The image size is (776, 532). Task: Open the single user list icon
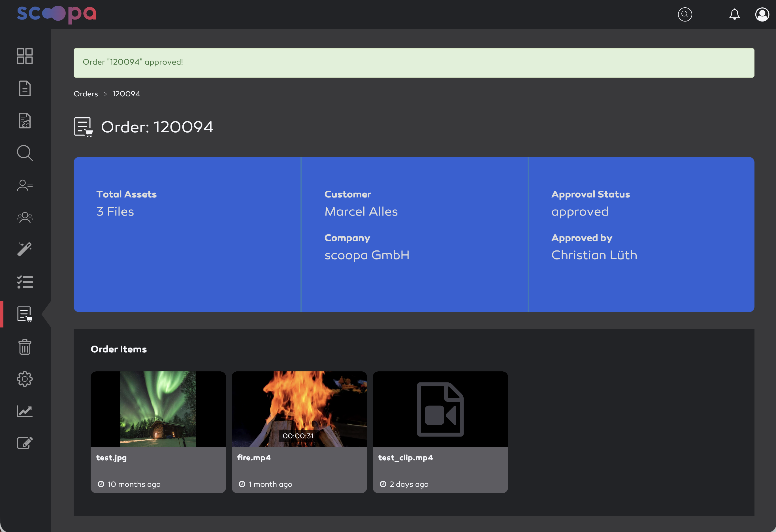25,185
